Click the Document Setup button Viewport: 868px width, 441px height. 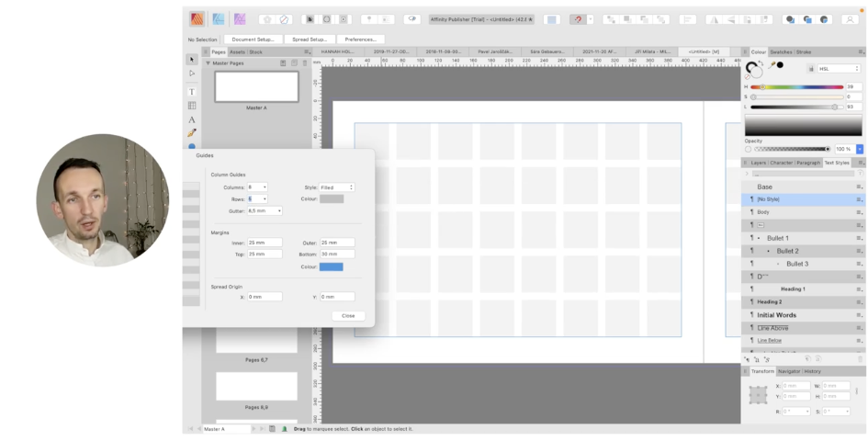[x=253, y=40]
